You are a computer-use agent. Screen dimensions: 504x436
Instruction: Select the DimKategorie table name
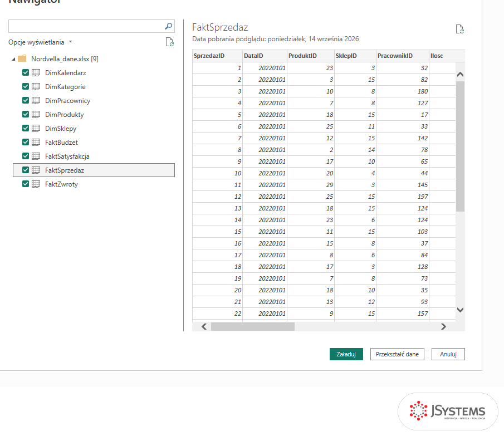pos(65,87)
